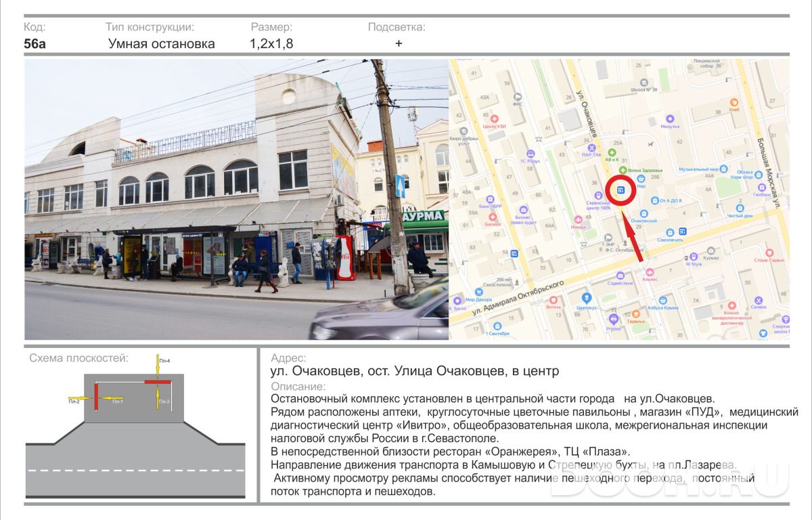Click the "Подсветка:" label
The width and height of the screenshot is (812, 520).
[397, 27]
